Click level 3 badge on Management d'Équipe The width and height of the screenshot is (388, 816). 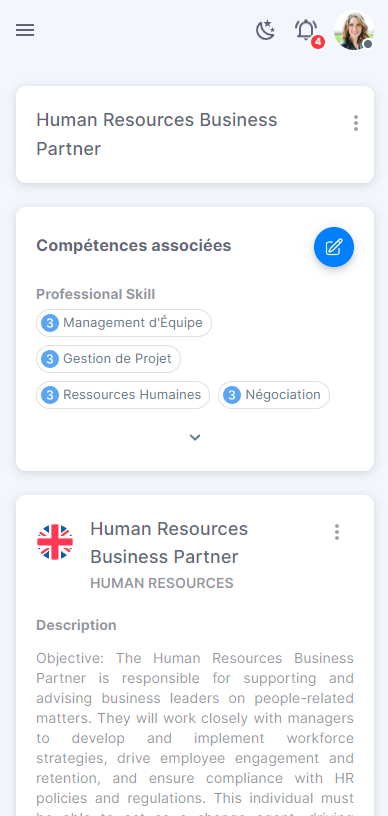pyautogui.click(x=50, y=323)
